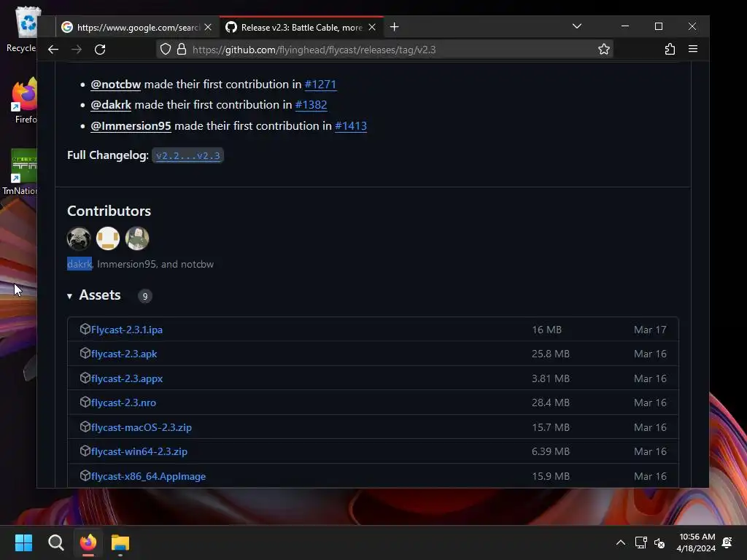Download flycast-macOS-2.3.zip
Image resolution: width=747 pixels, height=560 pixels.
(141, 427)
